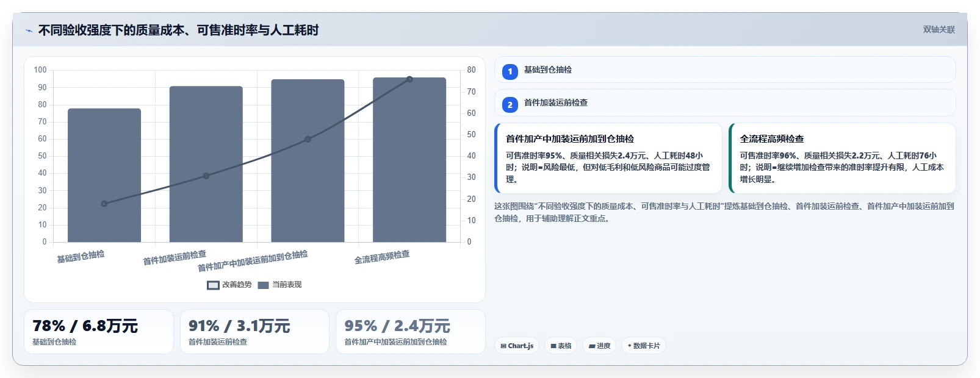Click the sparkle icon in '数据卡片' tag
This screenshot has height=378, width=980.
click(630, 346)
